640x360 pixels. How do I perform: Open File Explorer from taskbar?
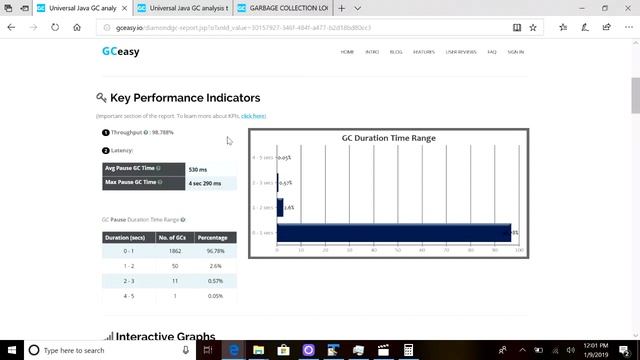coord(258,350)
